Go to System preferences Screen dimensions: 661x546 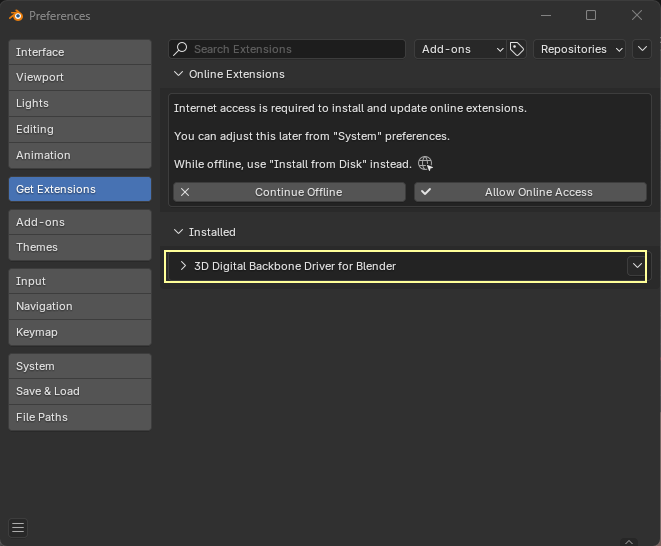(x=80, y=366)
